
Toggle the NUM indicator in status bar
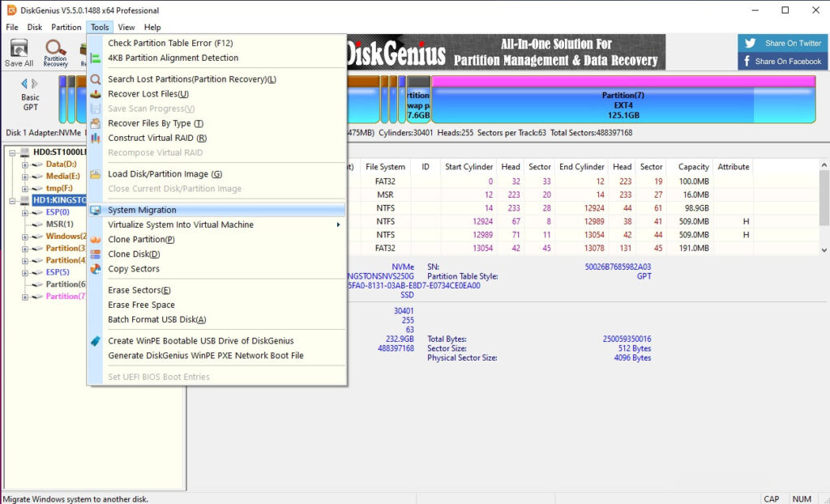click(803, 498)
